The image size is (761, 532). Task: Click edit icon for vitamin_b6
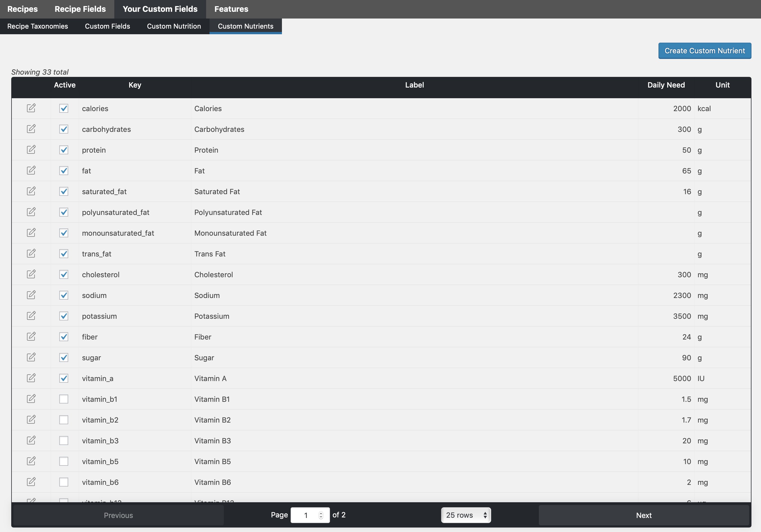tap(31, 482)
